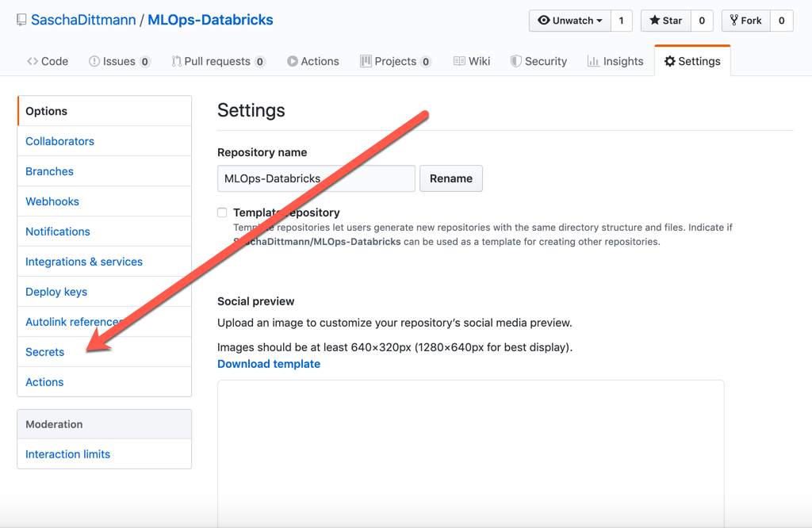This screenshot has height=528, width=812.
Task: Click the angle brackets icon on Code tab
Action: (x=32, y=61)
